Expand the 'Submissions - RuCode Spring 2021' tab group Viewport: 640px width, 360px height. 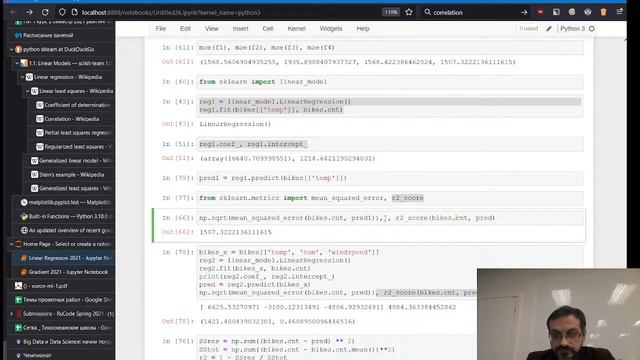click(11, 314)
